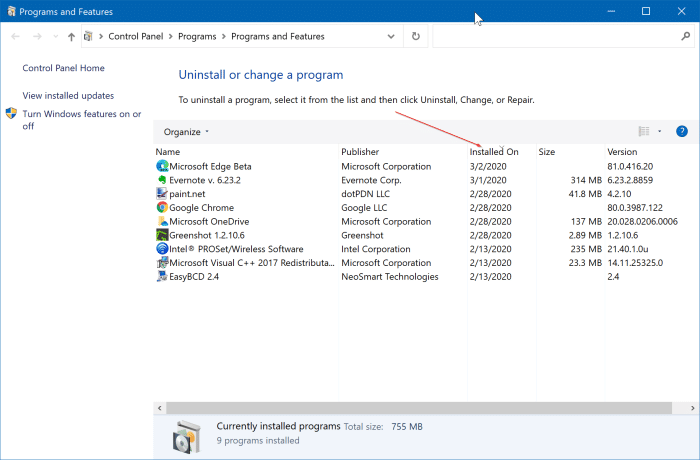Viewport: 700px width, 460px height.
Task: Expand chevron after Control Panel breadcrumb
Action: tap(171, 37)
